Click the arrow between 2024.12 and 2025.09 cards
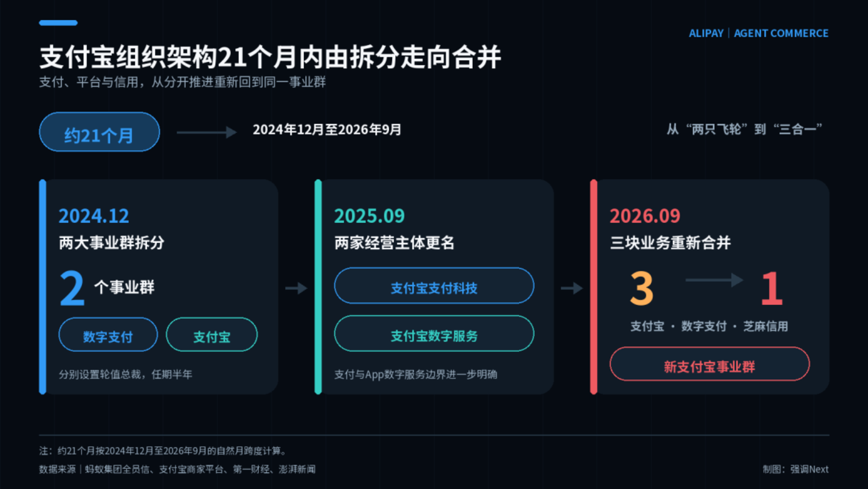 pos(296,289)
